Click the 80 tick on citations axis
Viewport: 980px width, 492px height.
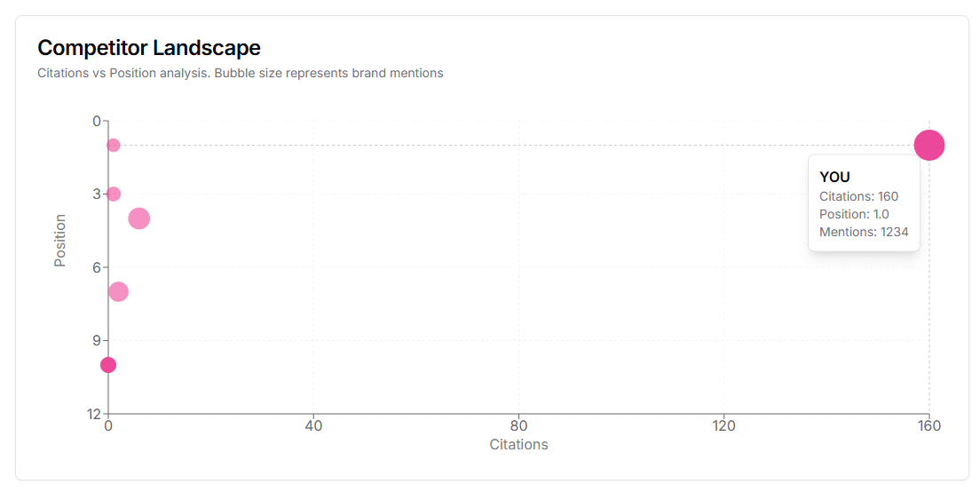click(518, 425)
